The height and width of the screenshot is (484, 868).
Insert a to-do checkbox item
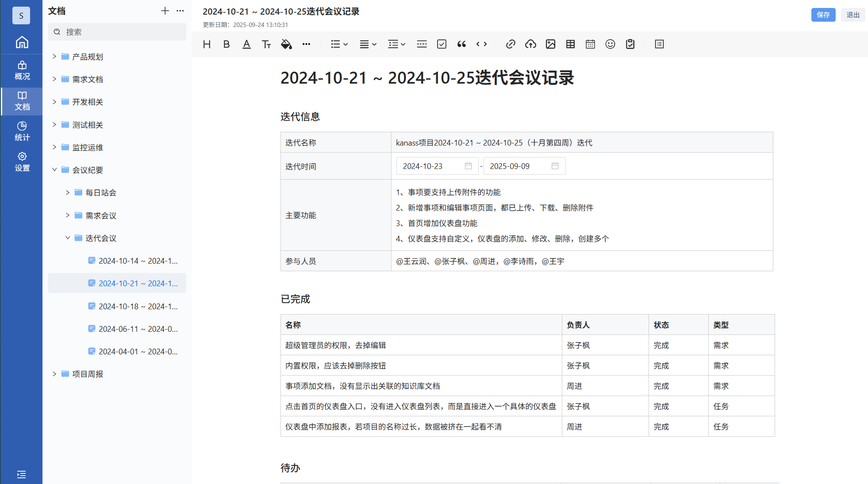(441, 44)
